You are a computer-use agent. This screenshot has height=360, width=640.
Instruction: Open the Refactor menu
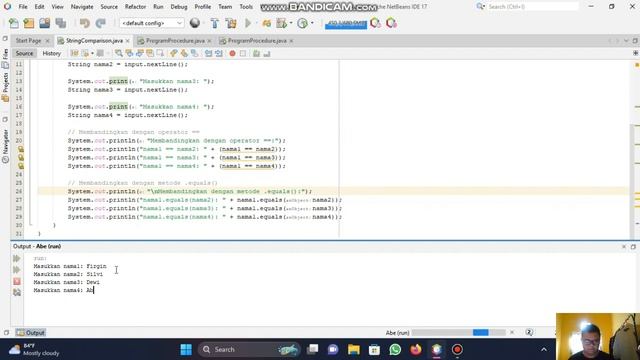135,7
